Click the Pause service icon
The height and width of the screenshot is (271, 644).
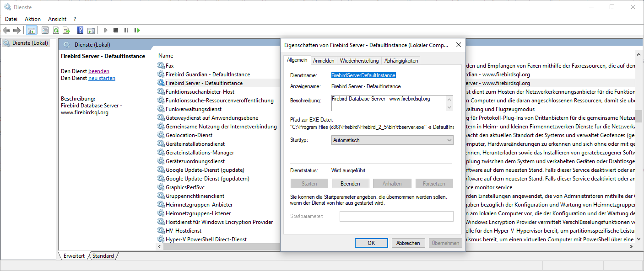point(126,30)
